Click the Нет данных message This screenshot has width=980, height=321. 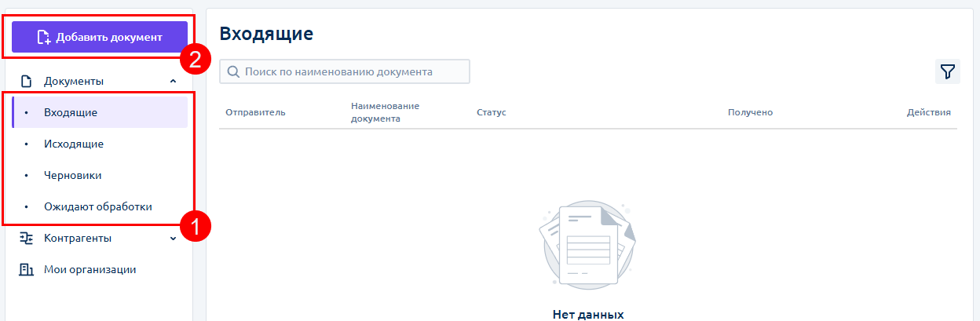[x=588, y=314]
